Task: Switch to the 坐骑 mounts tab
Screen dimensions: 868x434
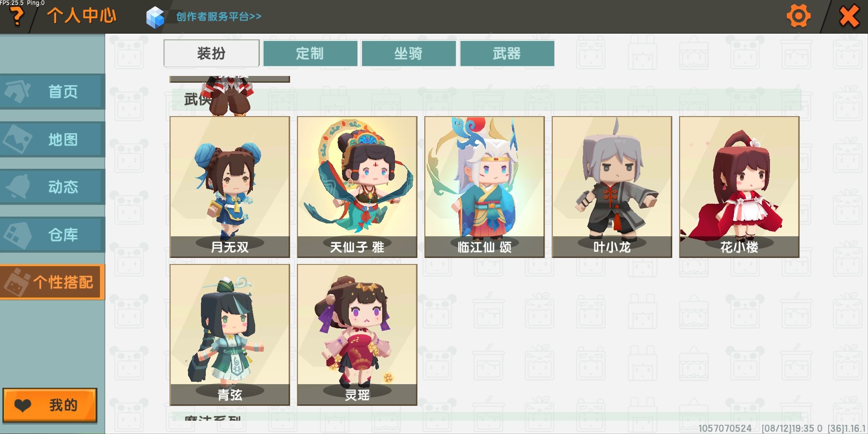Action: [x=408, y=53]
